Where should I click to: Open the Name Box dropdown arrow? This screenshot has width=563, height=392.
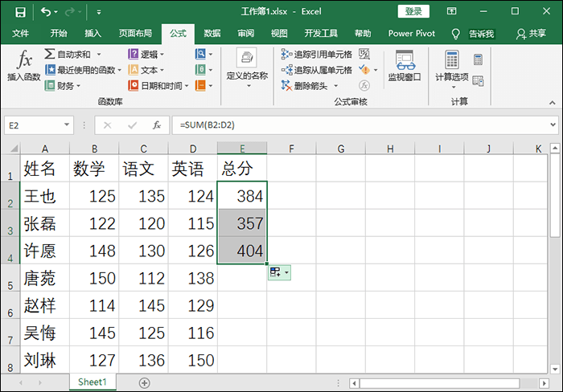pyautogui.click(x=67, y=125)
